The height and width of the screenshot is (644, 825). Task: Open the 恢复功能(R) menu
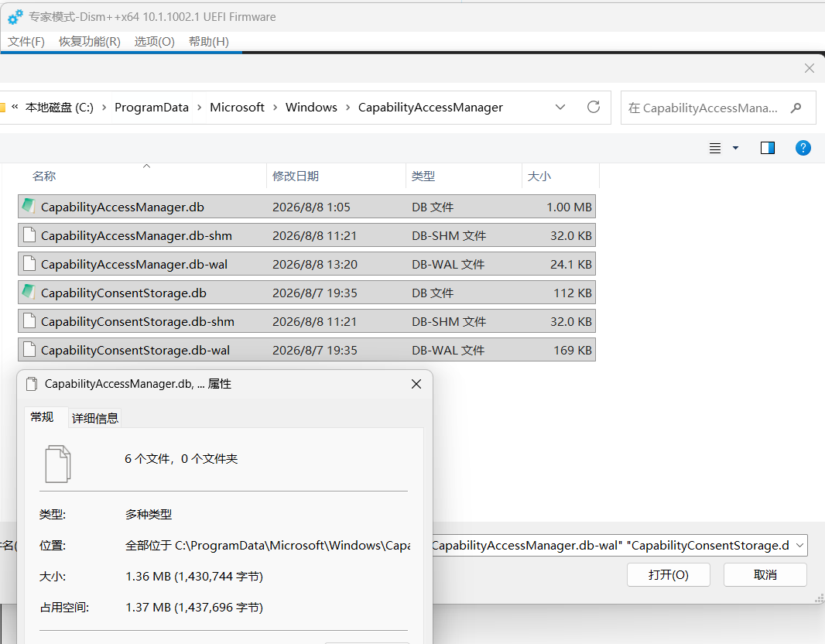click(90, 42)
